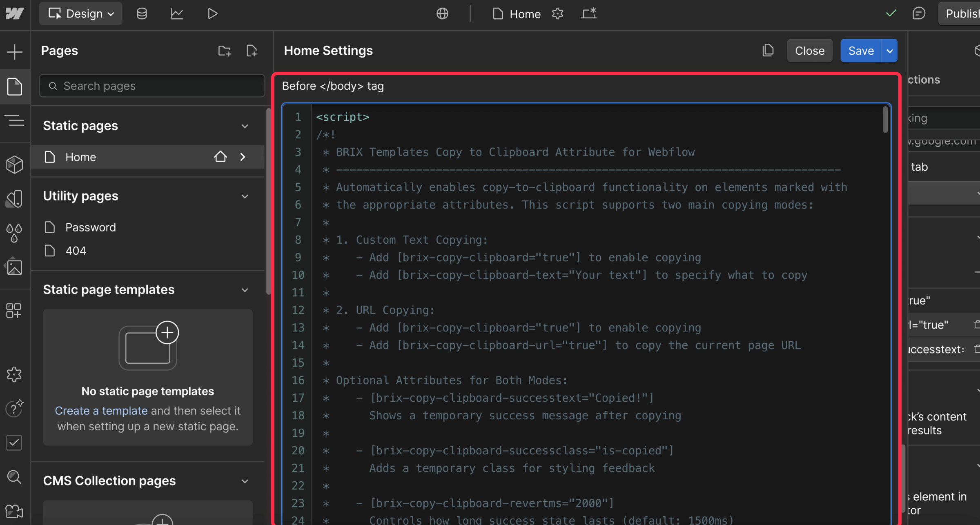Image resolution: width=980 pixels, height=525 pixels.
Task: Open the Apps grid icon
Action: (x=14, y=311)
